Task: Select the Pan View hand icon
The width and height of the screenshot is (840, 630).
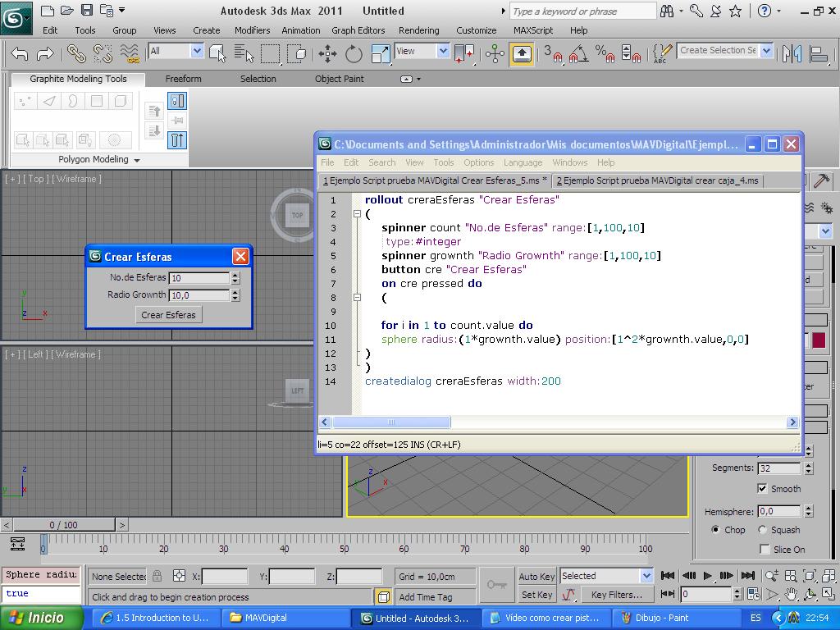Action: click(x=791, y=595)
